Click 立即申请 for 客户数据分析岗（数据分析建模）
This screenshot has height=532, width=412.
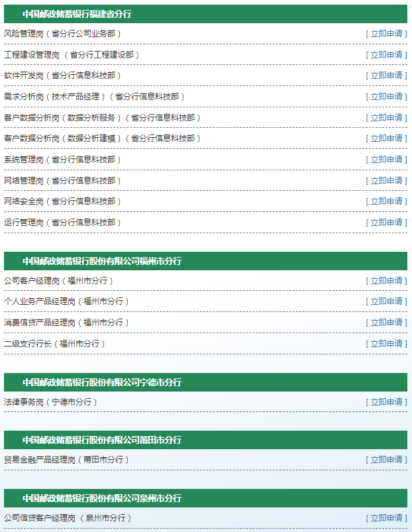386,138
